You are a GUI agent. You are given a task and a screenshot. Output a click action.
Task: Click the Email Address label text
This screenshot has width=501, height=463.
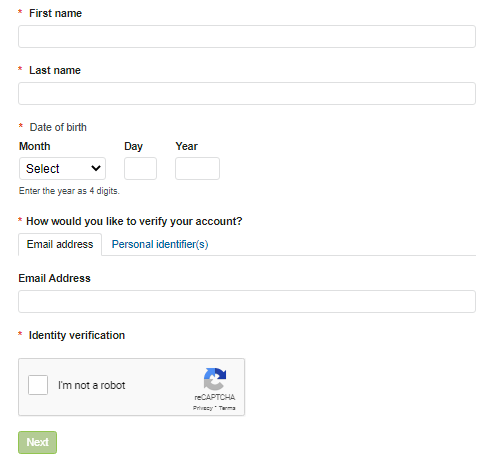tap(54, 278)
